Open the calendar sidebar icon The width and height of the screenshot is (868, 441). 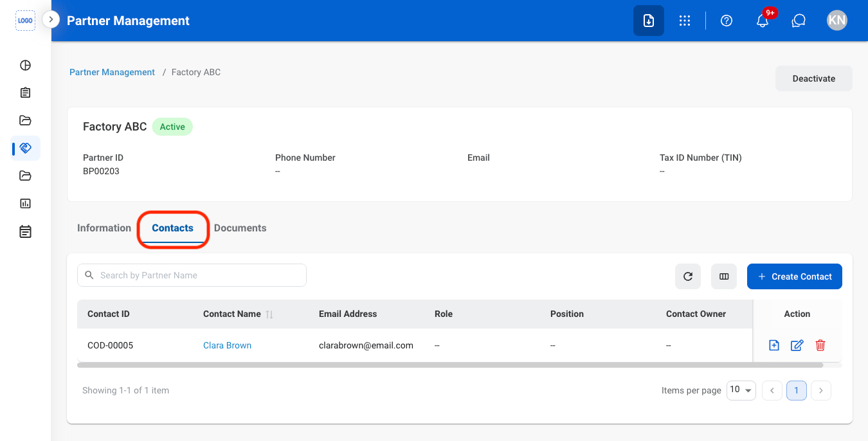[25, 231]
